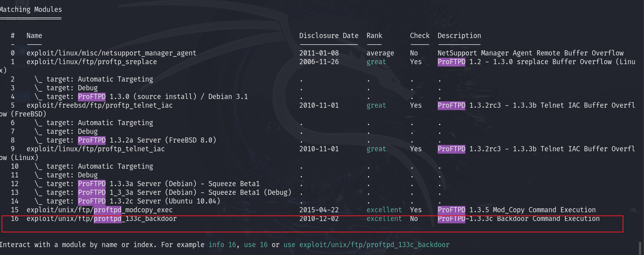Click exploit/unix/ftp/proftpd_133c_backdoor in row 16
The width and height of the screenshot is (644, 255).
click(x=102, y=219)
